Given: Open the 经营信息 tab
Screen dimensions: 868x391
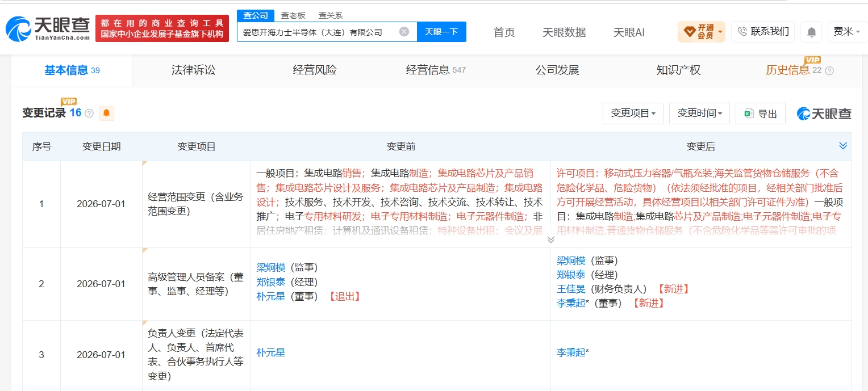Looking at the screenshot, I should (436, 70).
